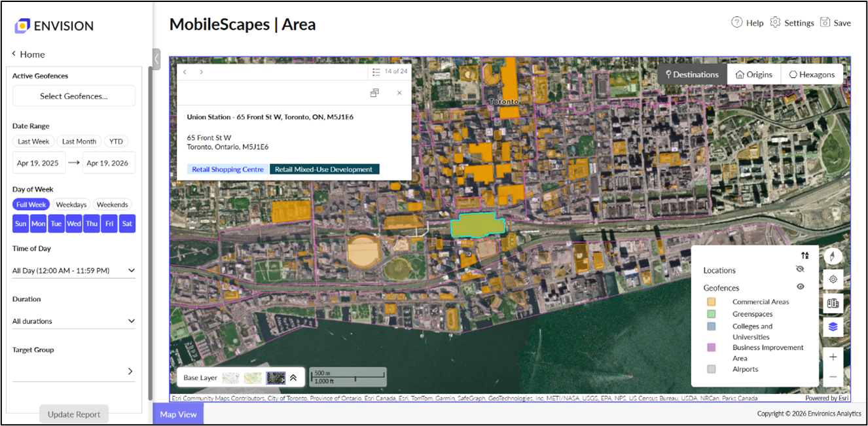Click Select Geofences button
This screenshot has height=426, width=868.
74,96
